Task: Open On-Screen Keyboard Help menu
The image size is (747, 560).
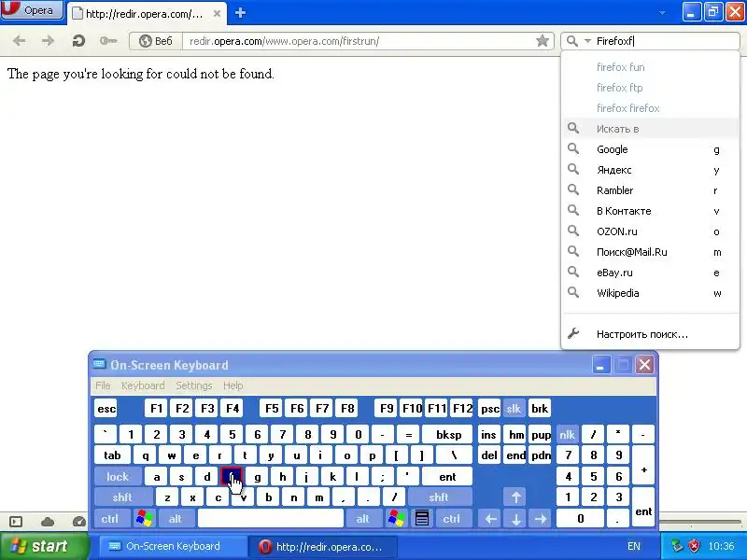Action: (x=233, y=385)
